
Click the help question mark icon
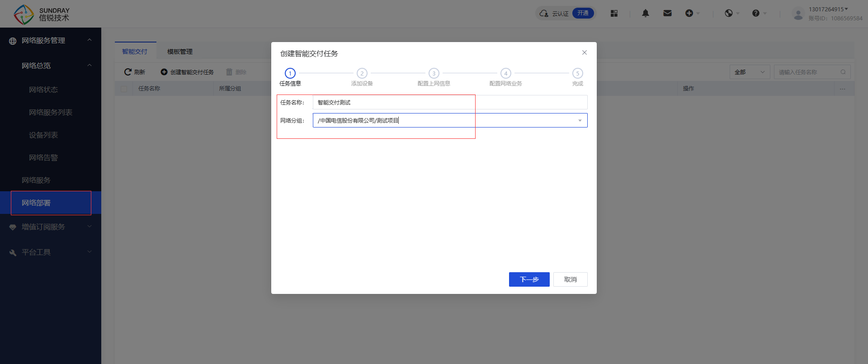pyautogui.click(x=756, y=14)
